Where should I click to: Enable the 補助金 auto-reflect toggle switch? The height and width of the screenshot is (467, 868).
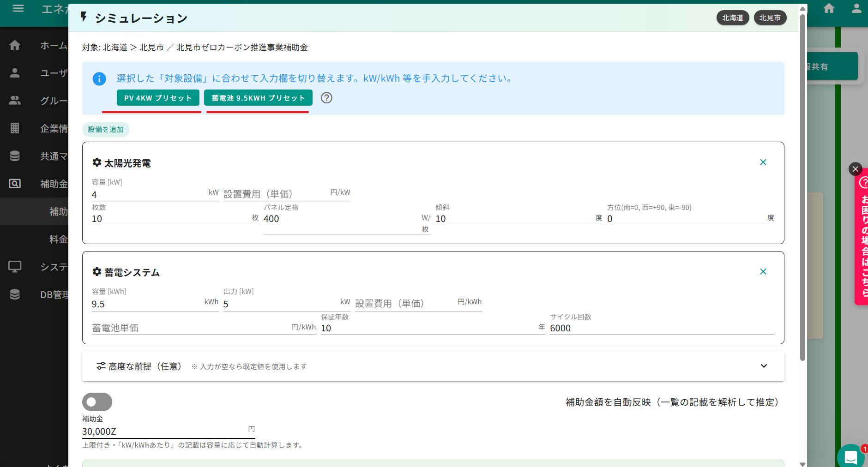[x=97, y=402]
